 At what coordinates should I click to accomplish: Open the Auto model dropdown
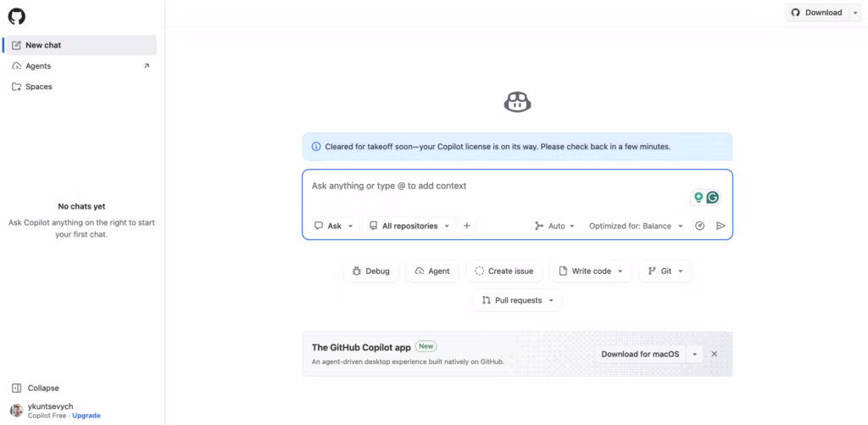554,226
